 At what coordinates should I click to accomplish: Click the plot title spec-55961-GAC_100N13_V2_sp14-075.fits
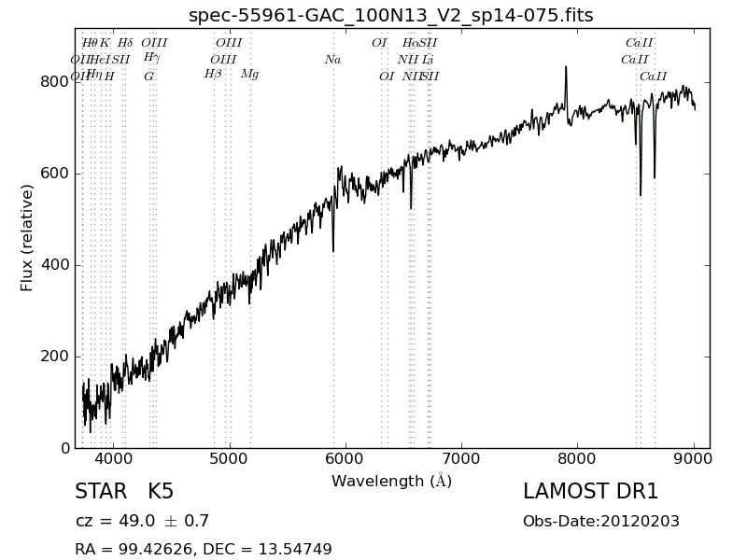pos(390,15)
